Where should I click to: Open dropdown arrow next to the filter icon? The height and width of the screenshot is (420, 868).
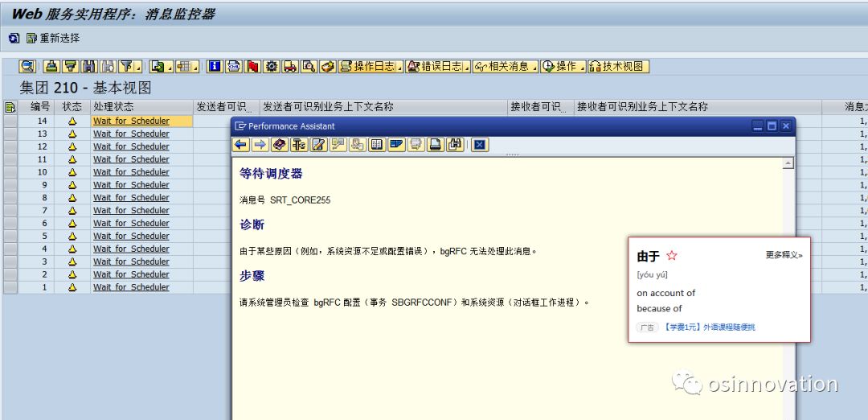(x=138, y=67)
